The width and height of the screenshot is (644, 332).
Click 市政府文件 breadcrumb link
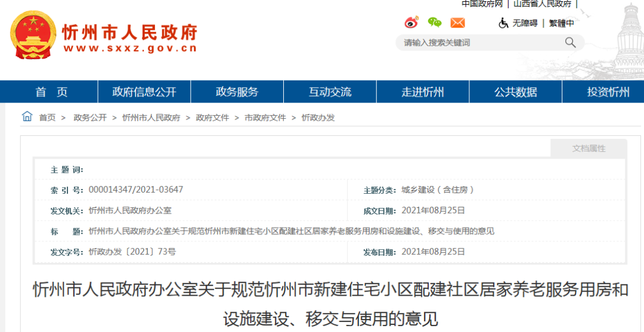pyautogui.click(x=265, y=118)
